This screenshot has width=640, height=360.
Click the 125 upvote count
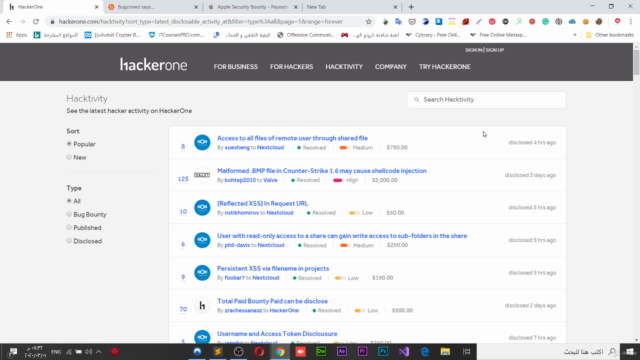click(x=183, y=179)
